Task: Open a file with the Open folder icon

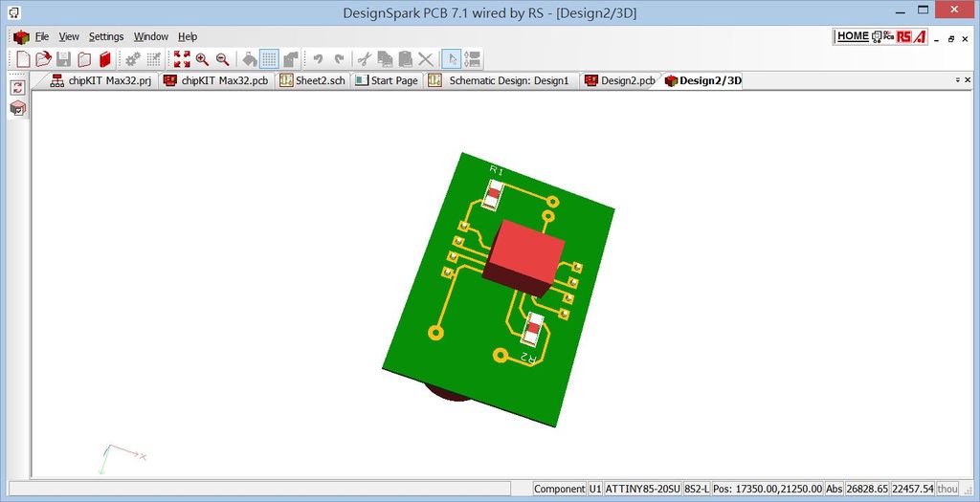Action: coord(43,59)
